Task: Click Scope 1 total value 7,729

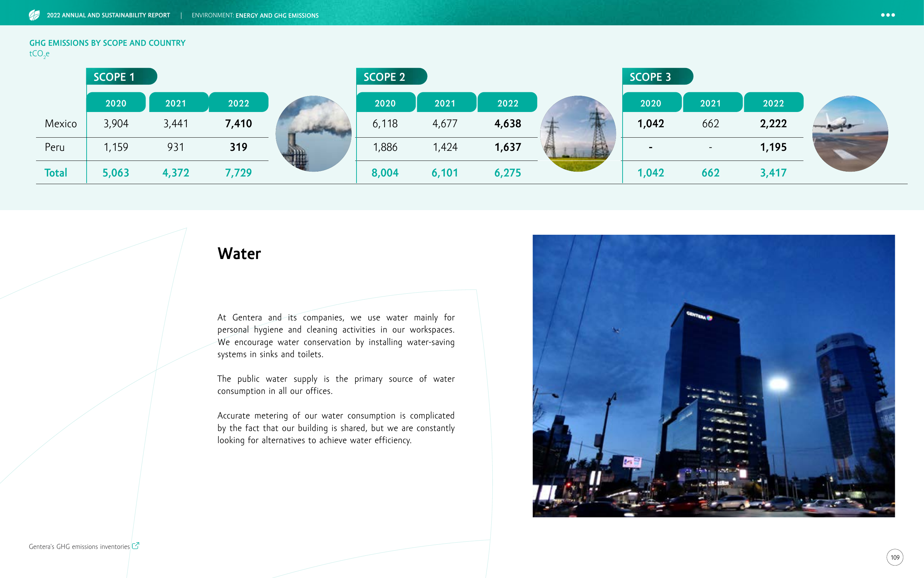Action: point(238,173)
